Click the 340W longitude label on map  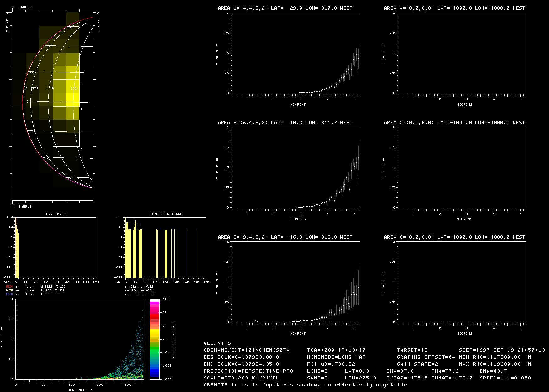click(34, 88)
